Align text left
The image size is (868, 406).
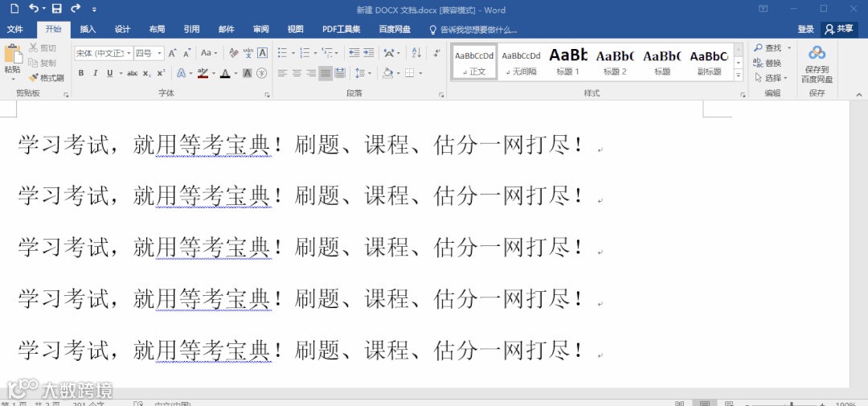point(282,73)
